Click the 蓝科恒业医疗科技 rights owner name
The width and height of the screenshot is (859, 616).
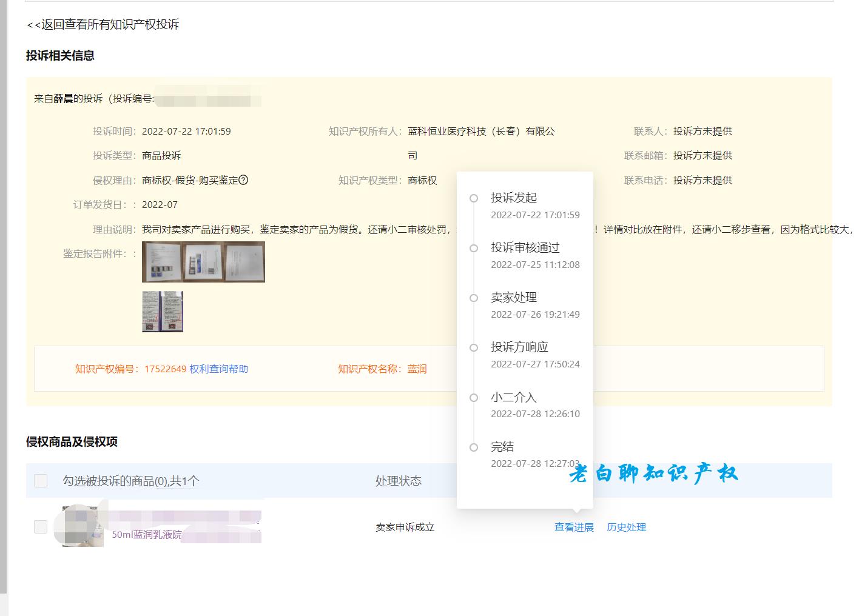(x=481, y=143)
